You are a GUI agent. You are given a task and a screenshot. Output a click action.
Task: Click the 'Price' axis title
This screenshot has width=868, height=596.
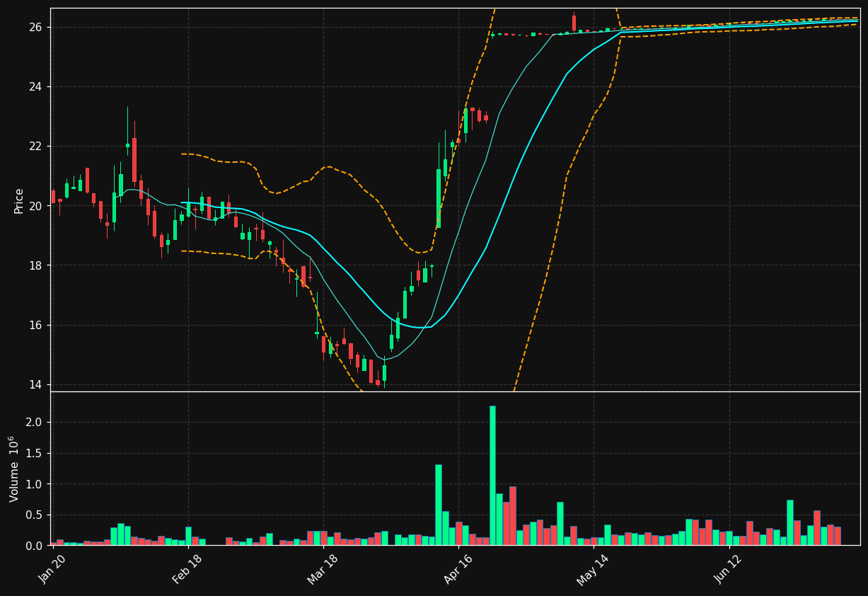[19, 200]
